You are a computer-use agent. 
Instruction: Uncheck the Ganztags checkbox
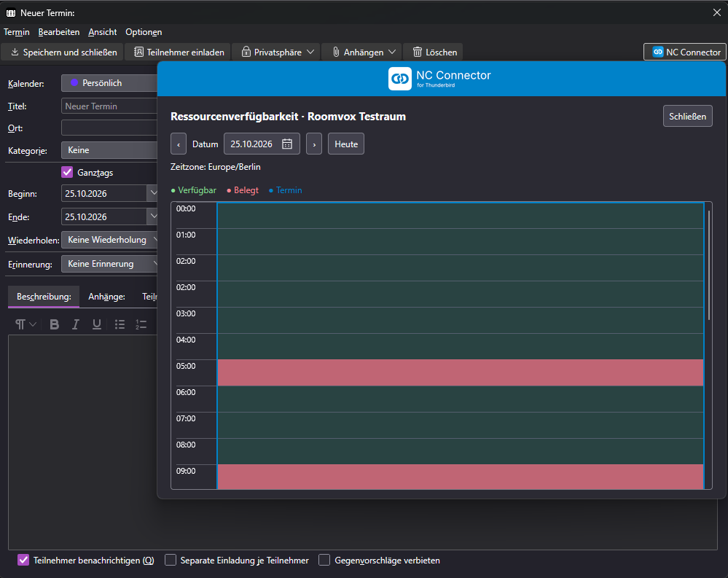tap(67, 172)
